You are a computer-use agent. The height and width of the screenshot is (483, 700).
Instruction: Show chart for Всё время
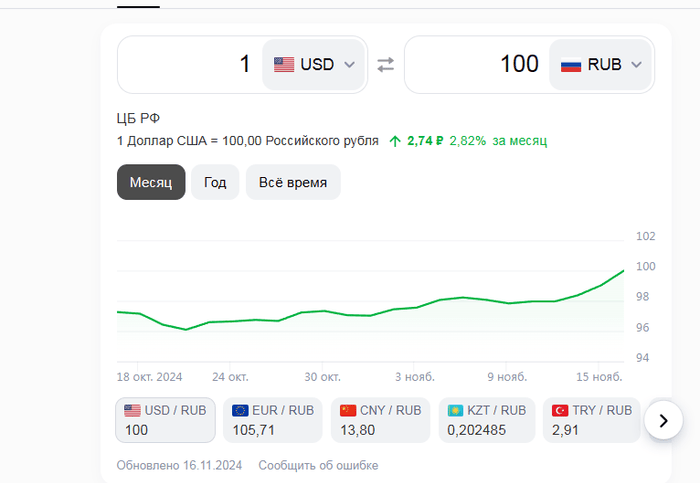293,182
